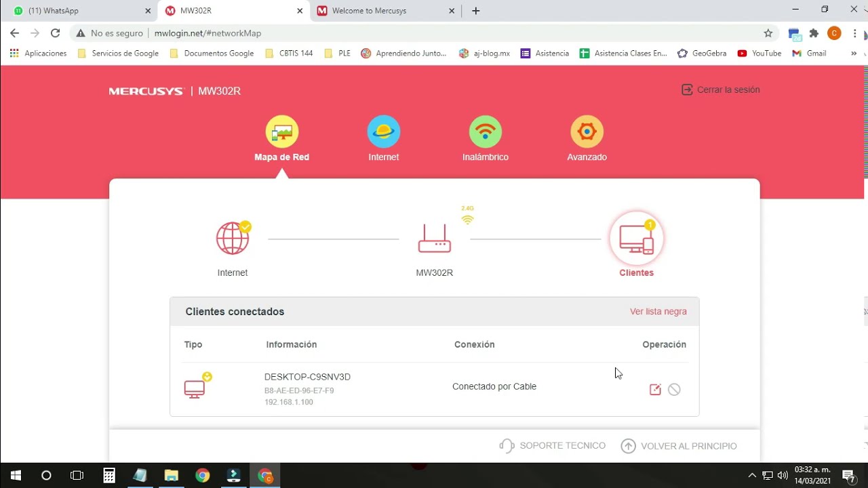Open Calculator from taskbar

[x=109, y=475]
